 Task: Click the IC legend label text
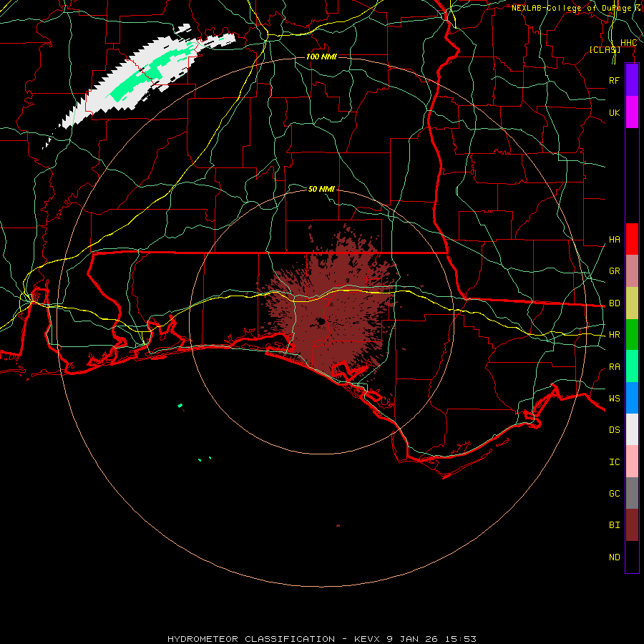coord(614,462)
